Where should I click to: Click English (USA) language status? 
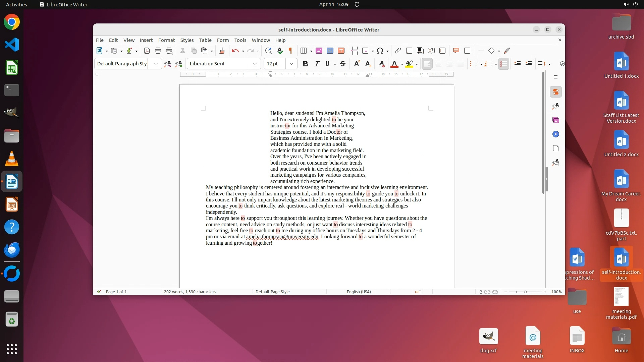(359, 292)
